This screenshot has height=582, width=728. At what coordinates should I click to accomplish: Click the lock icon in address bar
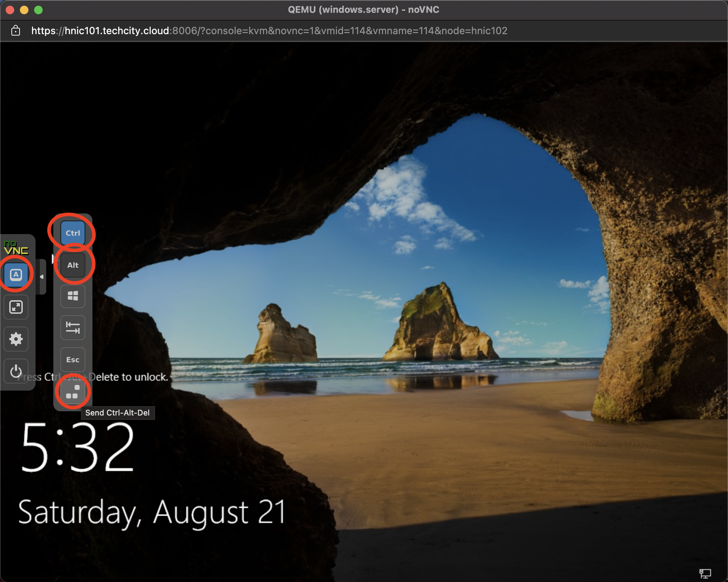click(x=16, y=31)
